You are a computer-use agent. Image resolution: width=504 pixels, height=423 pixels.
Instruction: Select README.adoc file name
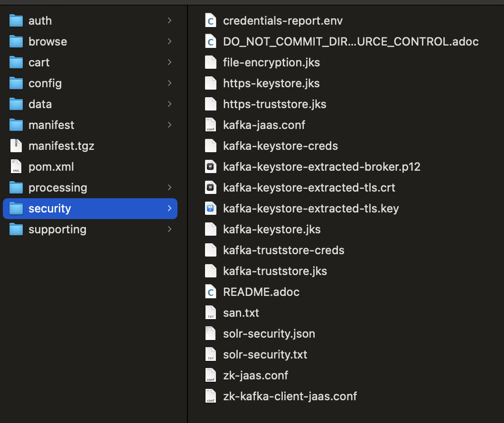point(261,292)
